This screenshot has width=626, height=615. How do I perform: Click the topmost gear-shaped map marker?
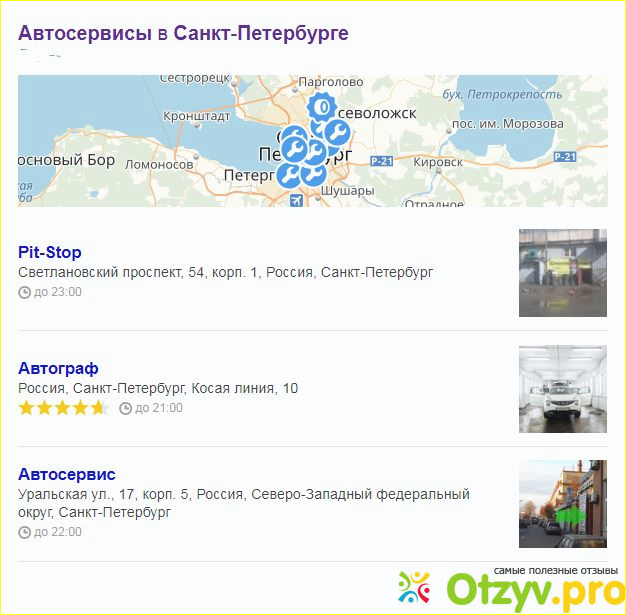(x=321, y=105)
